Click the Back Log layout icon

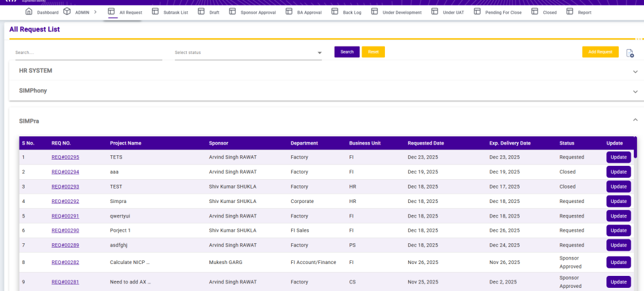click(x=334, y=12)
